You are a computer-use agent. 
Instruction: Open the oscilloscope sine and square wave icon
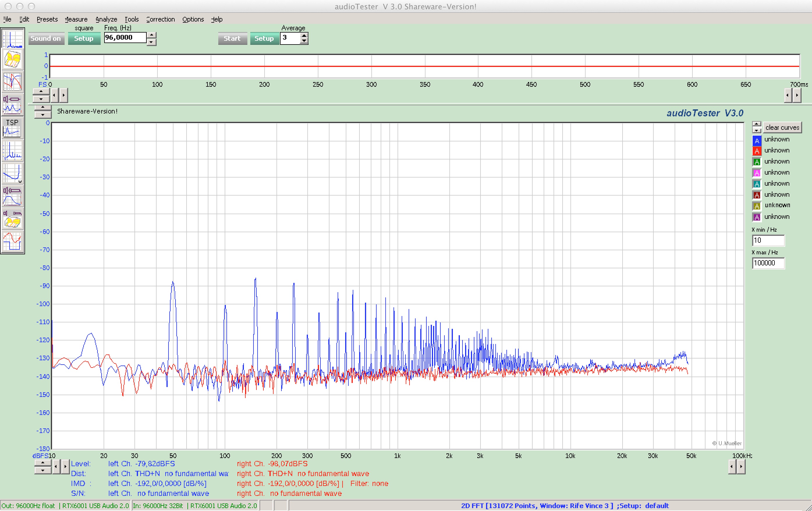click(13, 241)
